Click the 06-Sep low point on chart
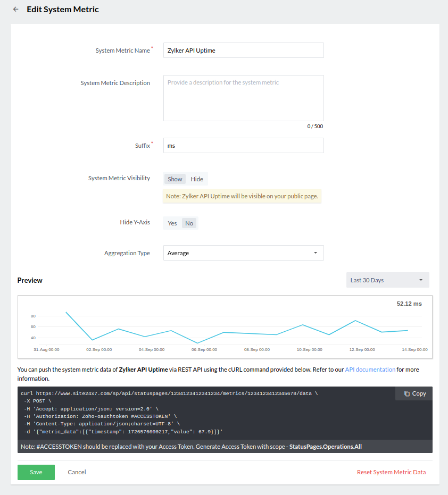Image resolution: width=448 pixels, height=495 pixels. coord(197,343)
